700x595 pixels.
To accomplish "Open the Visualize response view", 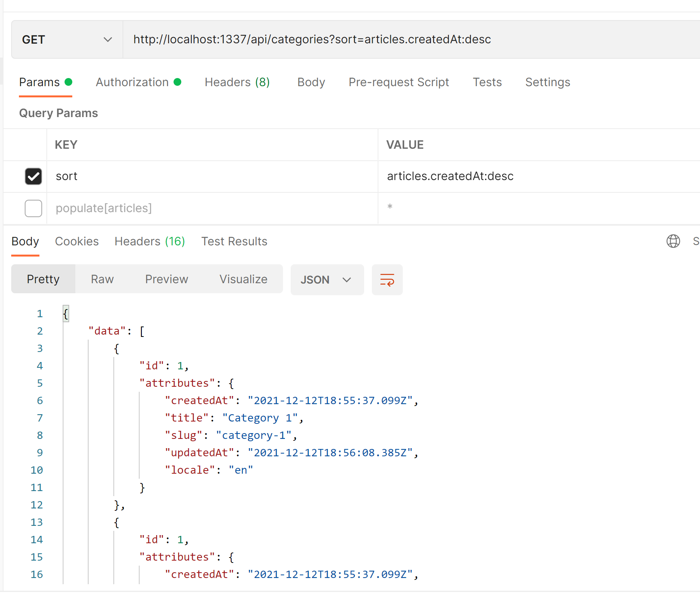I will [243, 279].
